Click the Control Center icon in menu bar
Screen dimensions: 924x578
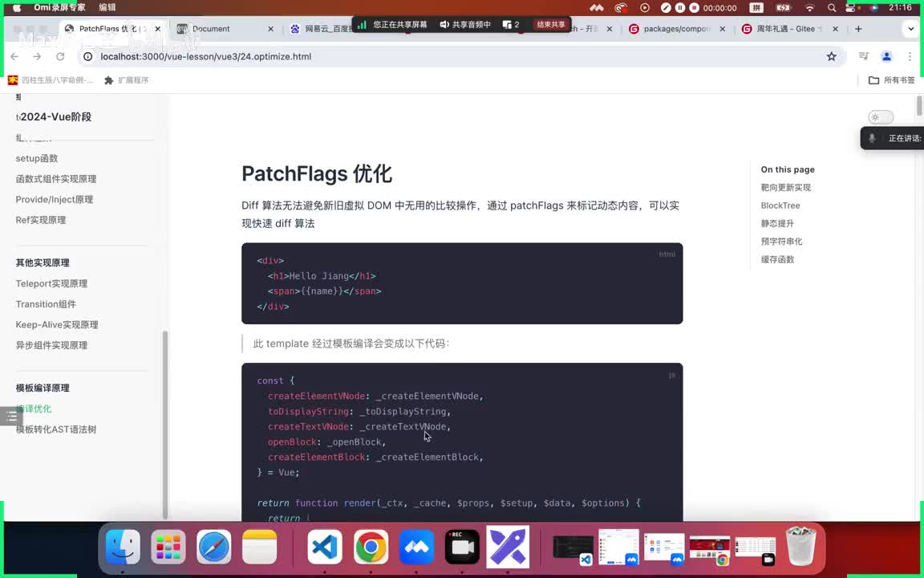click(850, 8)
